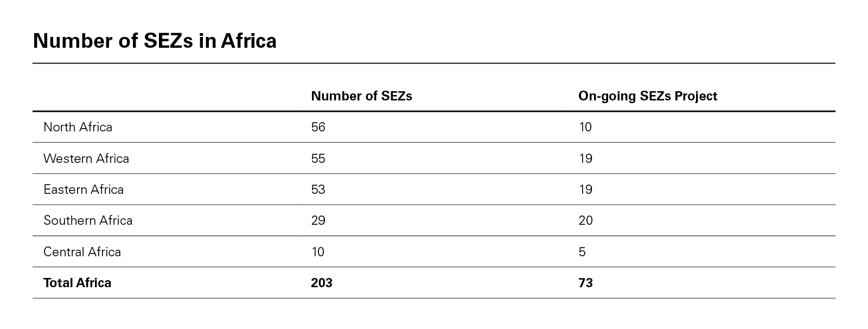This screenshot has height=329, width=868.
Task: Click Central Africa's SEZ count of 10
Action: tap(317, 252)
